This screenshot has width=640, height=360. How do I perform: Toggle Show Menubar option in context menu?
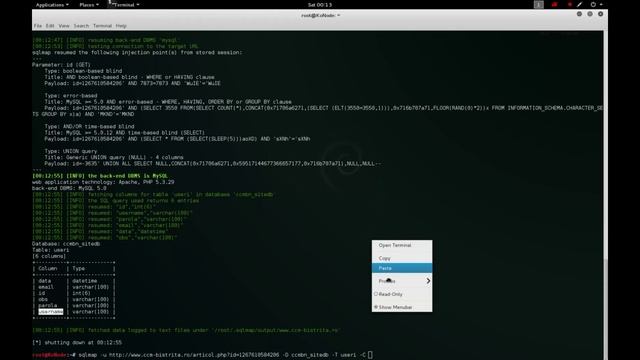click(402, 307)
